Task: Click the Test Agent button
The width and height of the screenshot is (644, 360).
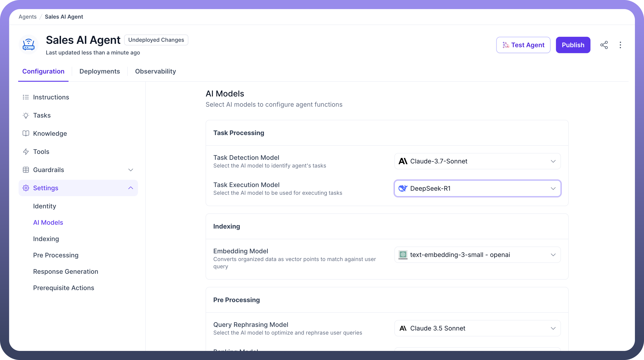Action: point(523,45)
